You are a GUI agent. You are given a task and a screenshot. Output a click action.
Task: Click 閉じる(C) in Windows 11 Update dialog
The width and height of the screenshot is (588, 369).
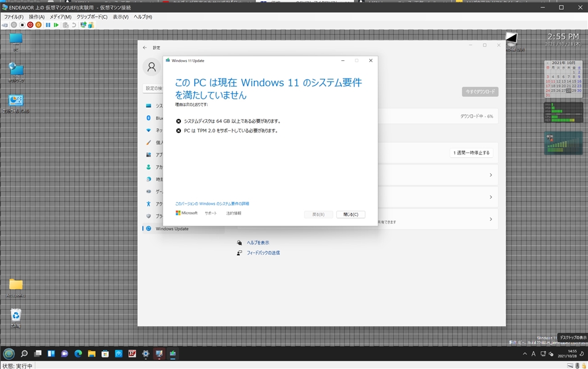point(351,214)
